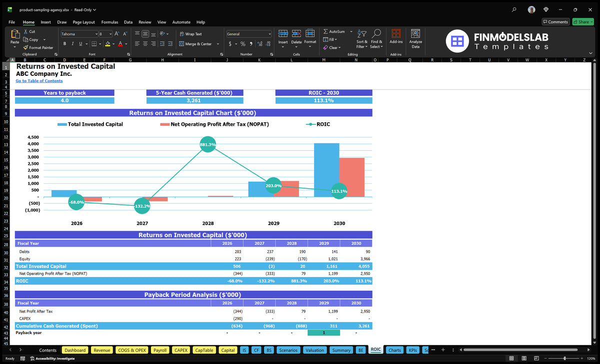The image size is (600, 364).
Task: Align text left in the cell
Action: (137, 44)
